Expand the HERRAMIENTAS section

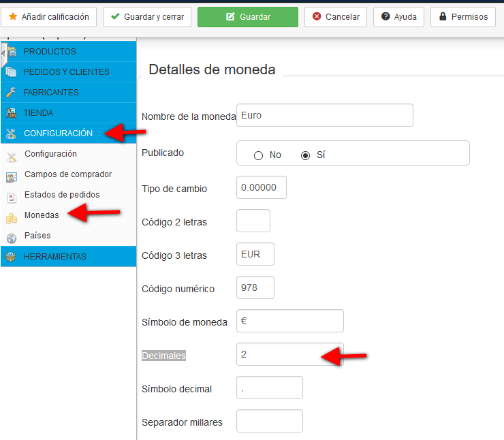click(x=69, y=257)
